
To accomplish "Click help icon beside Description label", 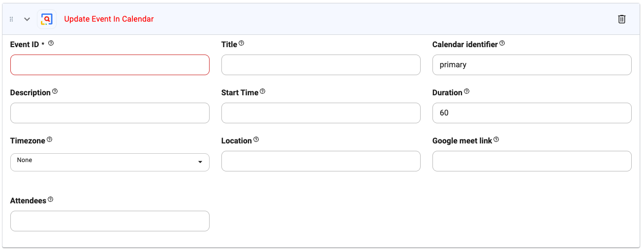I will click(55, 91).
